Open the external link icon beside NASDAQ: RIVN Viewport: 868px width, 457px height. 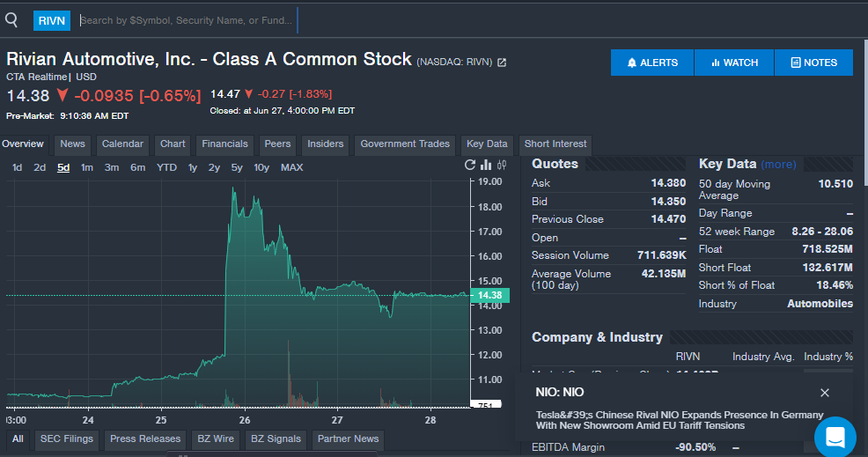pos(502,63)
